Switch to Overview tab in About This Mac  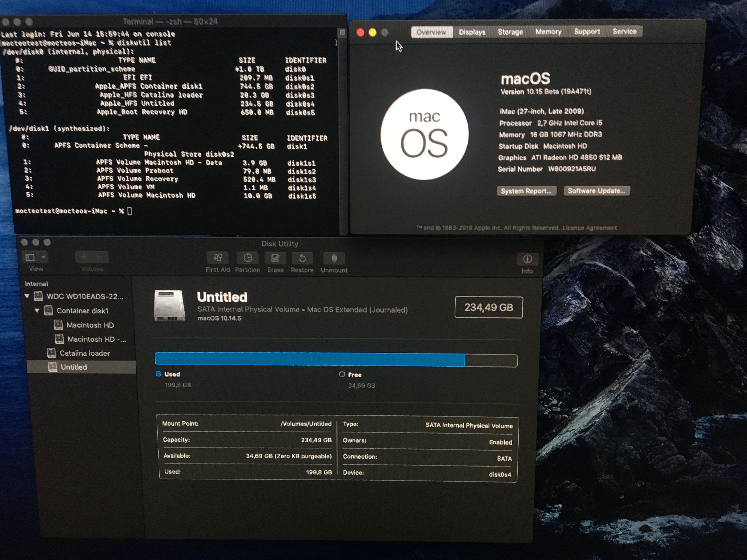(431, 32)
